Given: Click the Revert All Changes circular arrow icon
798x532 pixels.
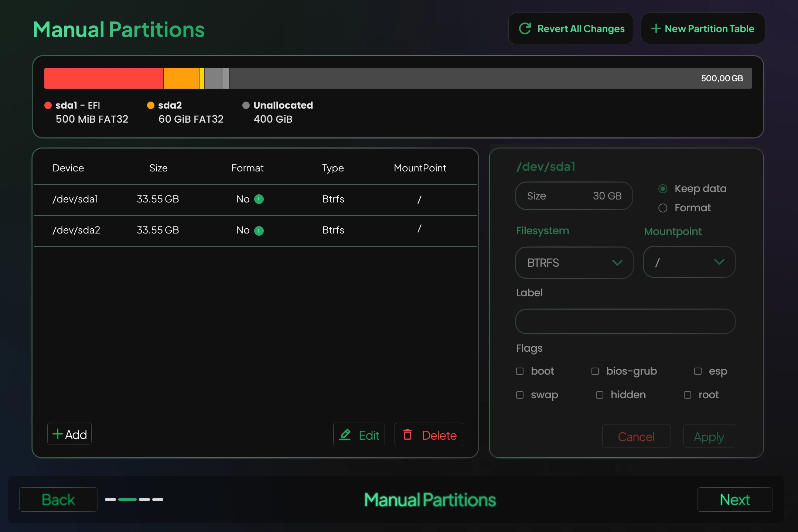Looking at the screenshot, I should point(526,28).
